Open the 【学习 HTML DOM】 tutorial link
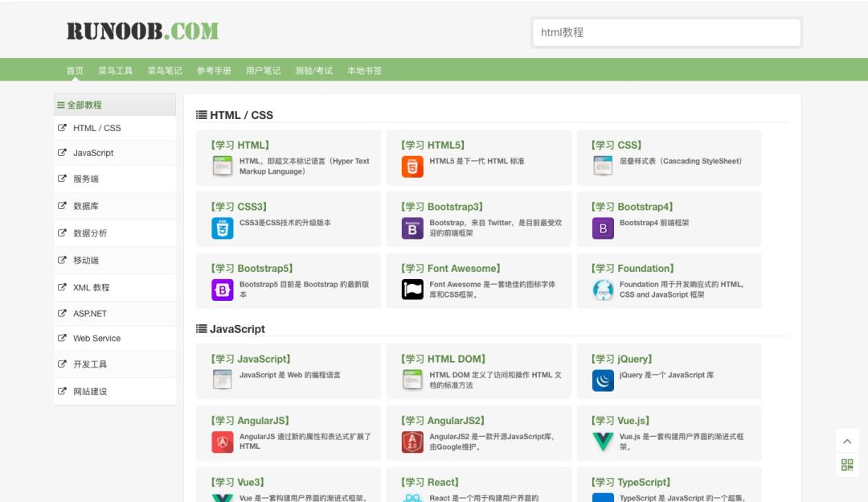Viewport: 868px width, 502px height. pos(443,359)
